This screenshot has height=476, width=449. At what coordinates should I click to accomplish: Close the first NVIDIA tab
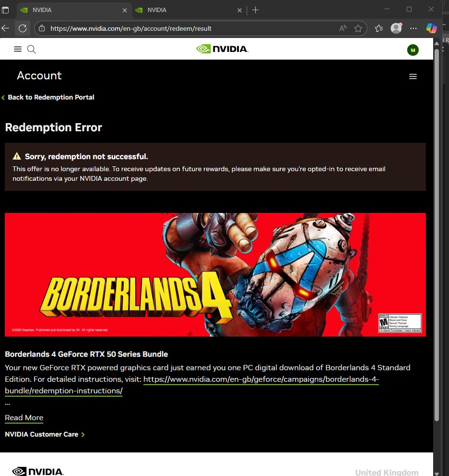(125, 10)
